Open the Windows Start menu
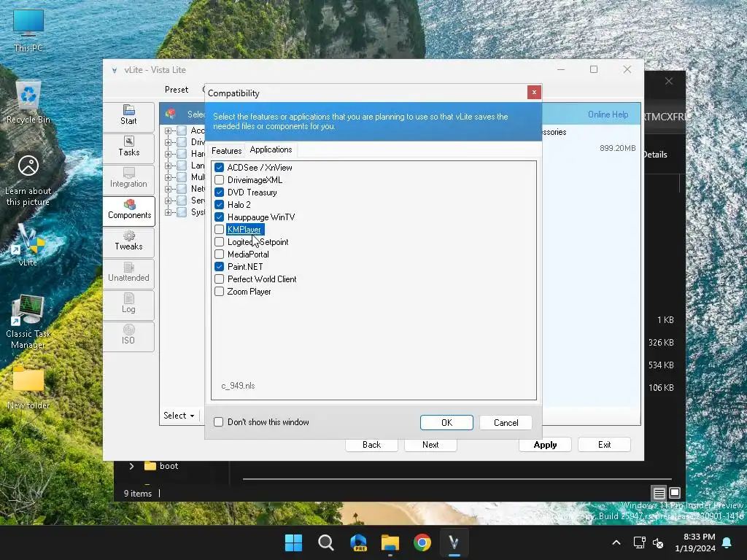The height and width of the screenshot is (560, 747). tap(293, 542)
